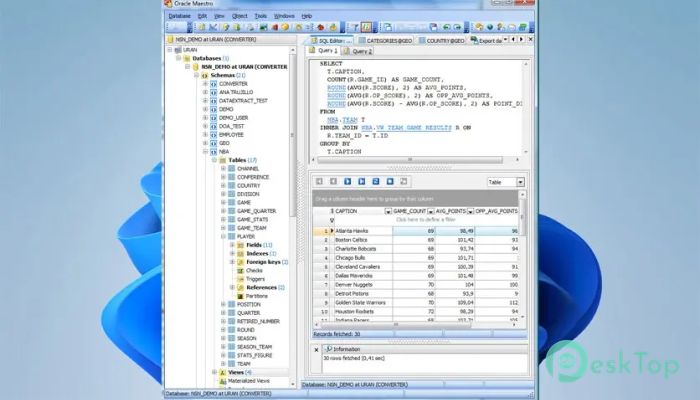The width and height of the screenshot is (700, 400).
Task: Jump to the last record in results
Action: (362, 181)
